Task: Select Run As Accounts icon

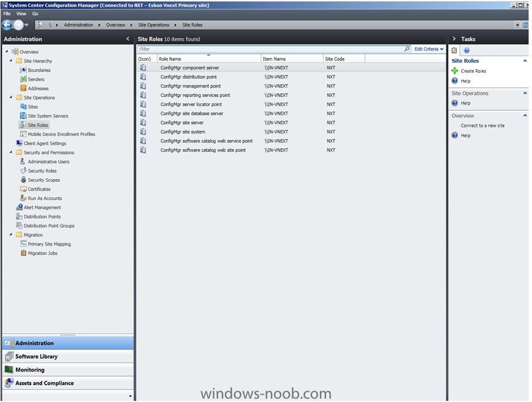Action: (23, 198)
